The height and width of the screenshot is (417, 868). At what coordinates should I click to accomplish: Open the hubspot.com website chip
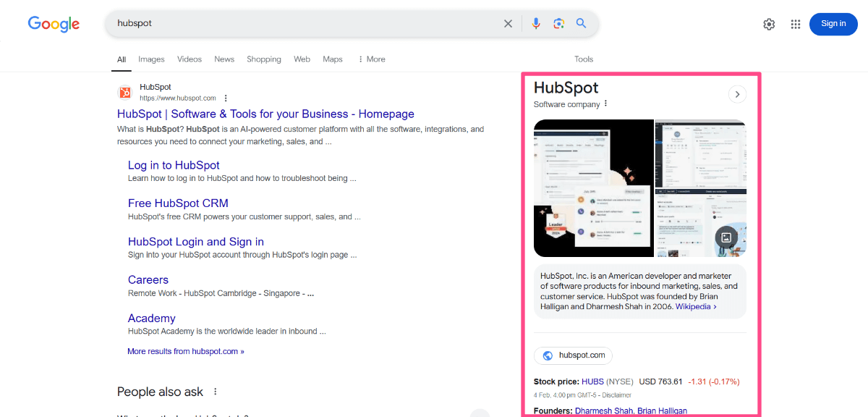tap(574, 355)
